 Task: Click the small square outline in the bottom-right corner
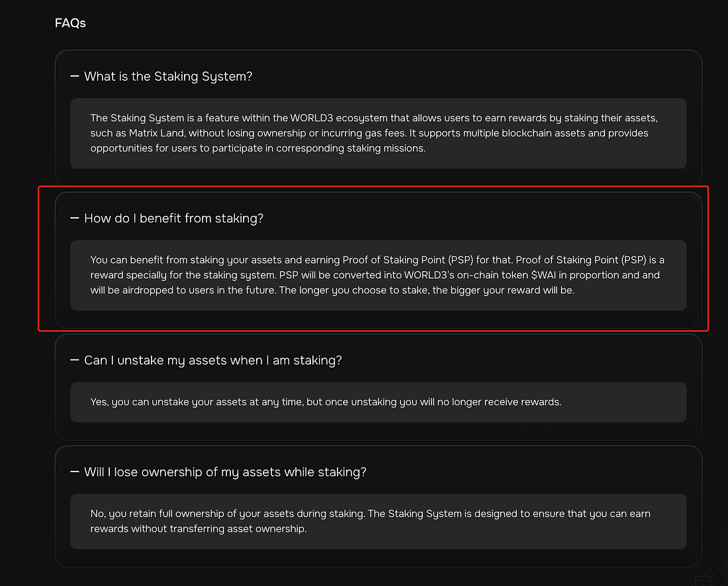point(703,581)
